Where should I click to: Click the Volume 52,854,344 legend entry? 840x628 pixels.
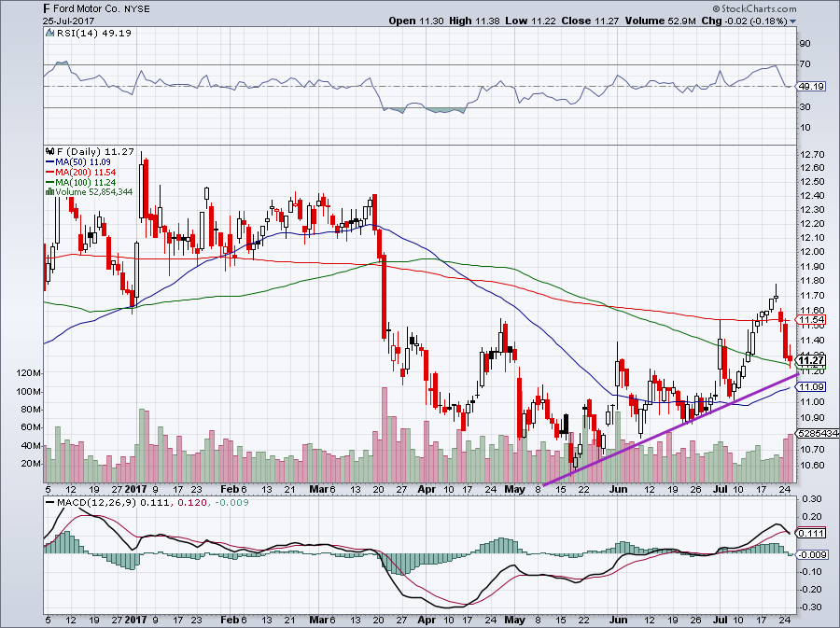(x=93, y=191)
